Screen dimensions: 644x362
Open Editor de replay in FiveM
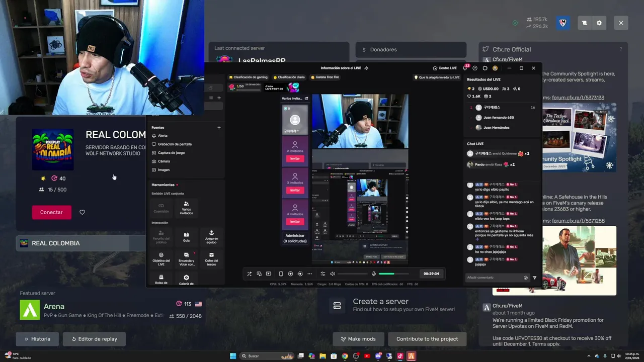pos(94,339)
